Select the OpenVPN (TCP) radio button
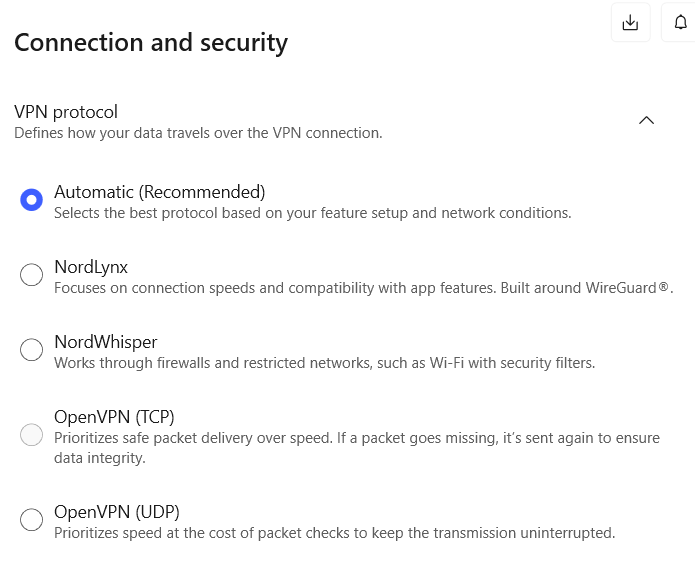The image size is (695, 565). click(32, 435)
